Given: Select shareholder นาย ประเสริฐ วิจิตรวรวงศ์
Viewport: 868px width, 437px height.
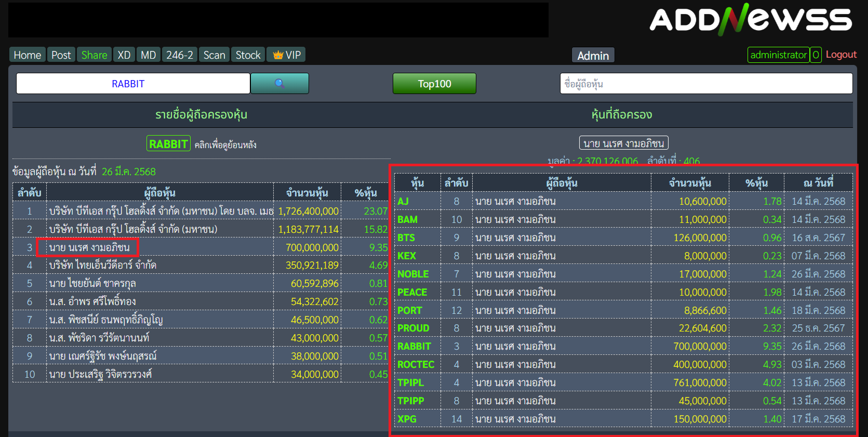Looking at the screenshot, I should click(x=101, y=374).
